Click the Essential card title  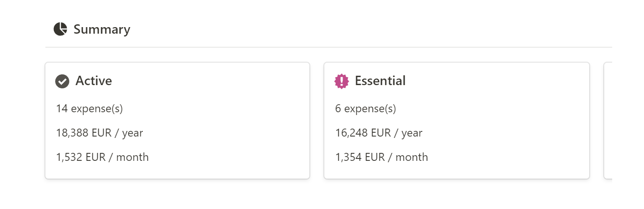[380, 81]
